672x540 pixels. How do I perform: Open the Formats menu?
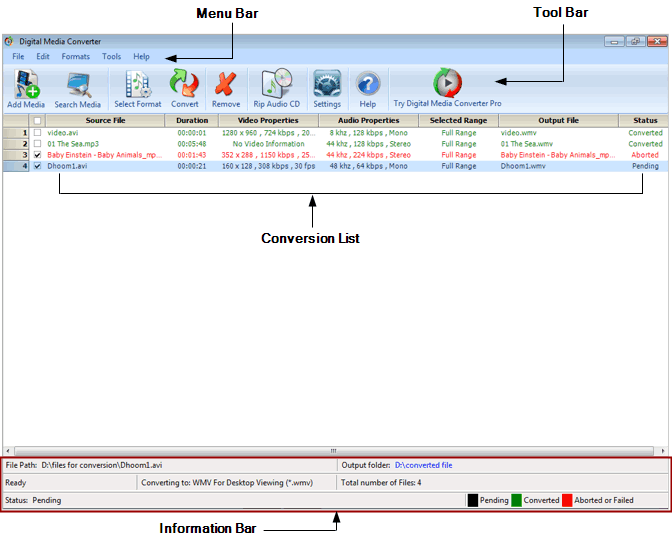click(75, 57)
